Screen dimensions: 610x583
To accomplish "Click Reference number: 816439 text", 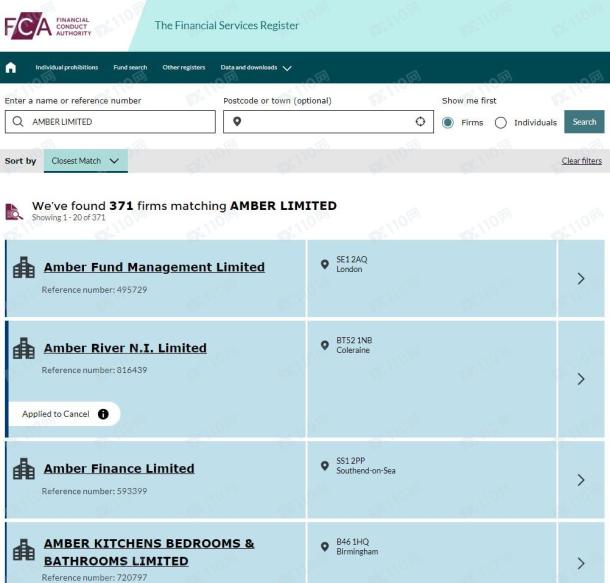I will click(94, 370).
